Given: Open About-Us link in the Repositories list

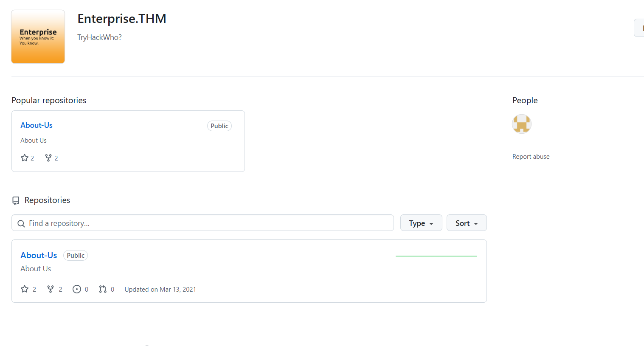Looking at the screenshot, I should click(x=39, y=255).
